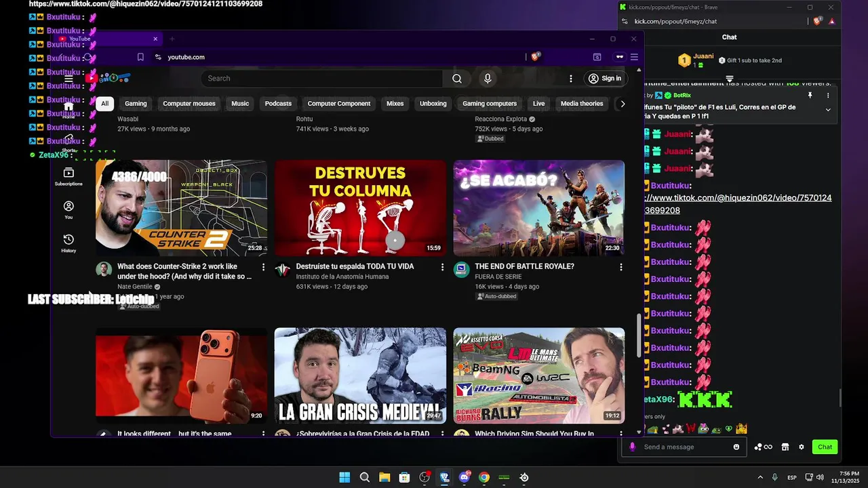The image size is (868, 488).
Task: Open the sim racing Rally video thumbnail
Action: pos(539,376)
